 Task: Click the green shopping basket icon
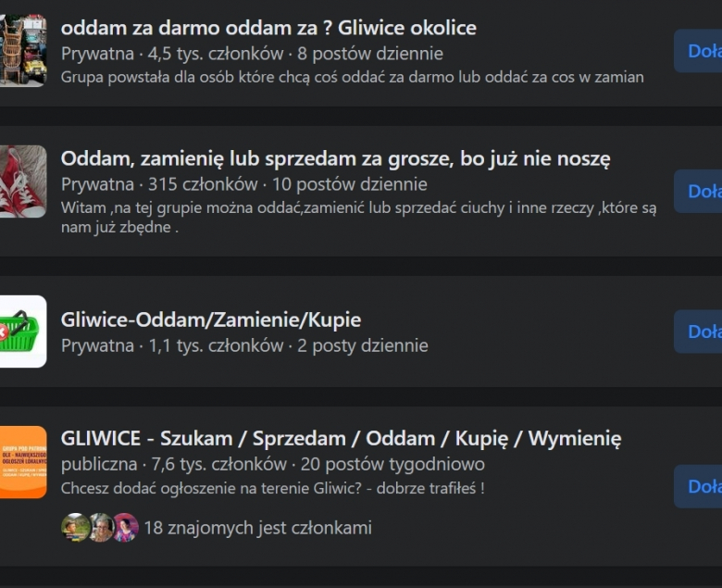[x=22, y=332]
